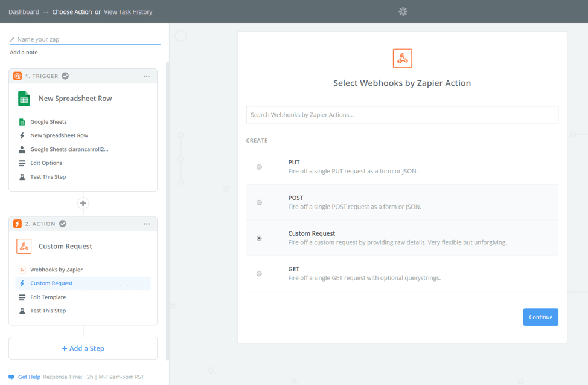
Task: Click the Search Webhooks by Zapier Actions field
Action: click(x=402, y=115)
